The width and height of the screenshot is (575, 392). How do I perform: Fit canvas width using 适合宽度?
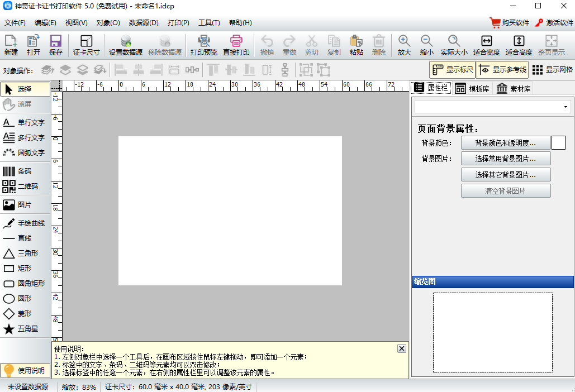(487, 45)
